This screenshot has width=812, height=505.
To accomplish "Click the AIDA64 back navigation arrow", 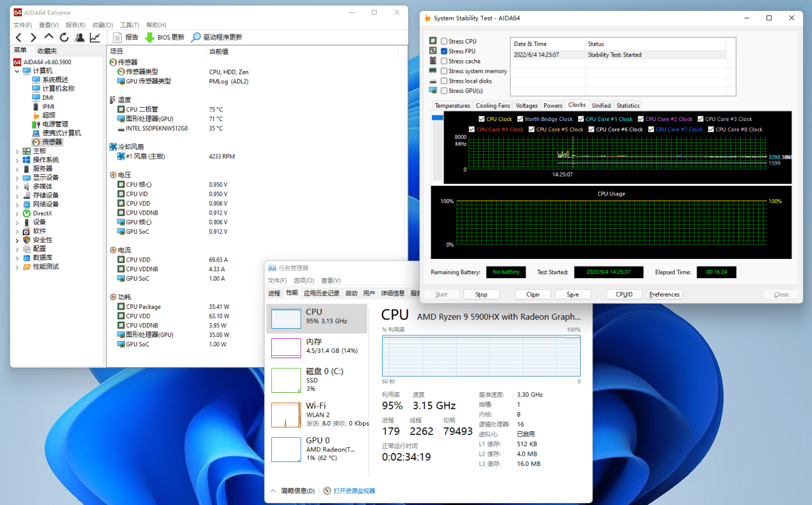I will (x=19, y=37).
